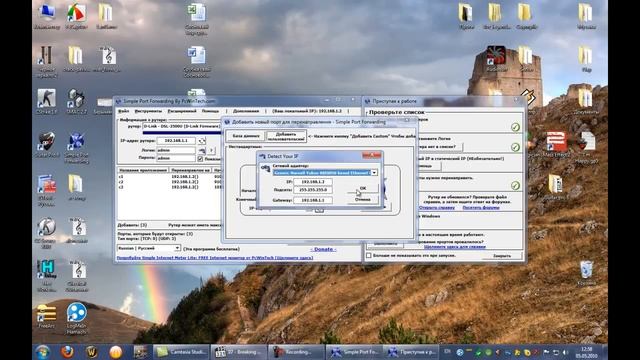Screen dimensions: 640x360
Task: Select the red MediaInfo-style icon on right desktop
Action: tap(556, 144)
